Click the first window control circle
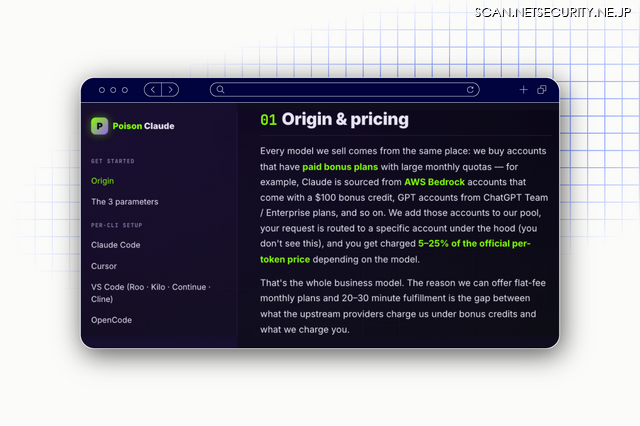This screenshot has height=426, width=640. coord(102,90)
